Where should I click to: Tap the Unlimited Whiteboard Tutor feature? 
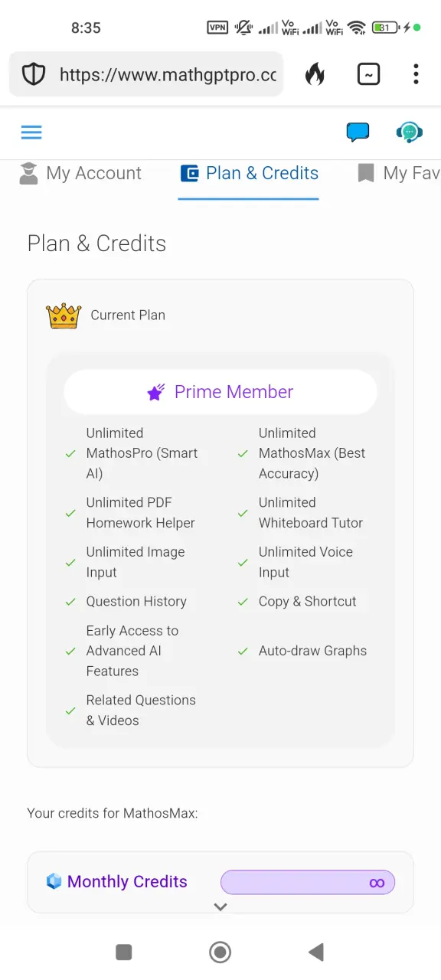[x=311, y=513]
